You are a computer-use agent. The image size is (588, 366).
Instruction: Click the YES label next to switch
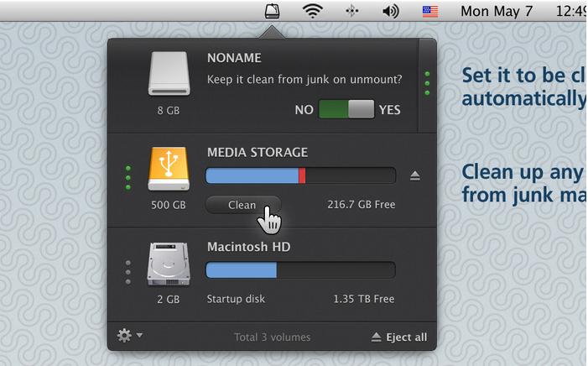pyautogui.click(x=390, y=110)
